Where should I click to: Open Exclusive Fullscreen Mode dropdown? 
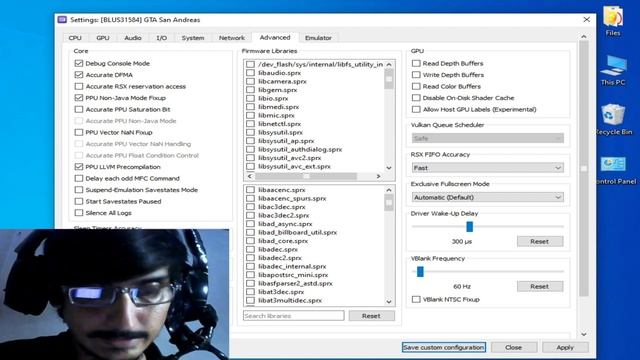[488, 197]
